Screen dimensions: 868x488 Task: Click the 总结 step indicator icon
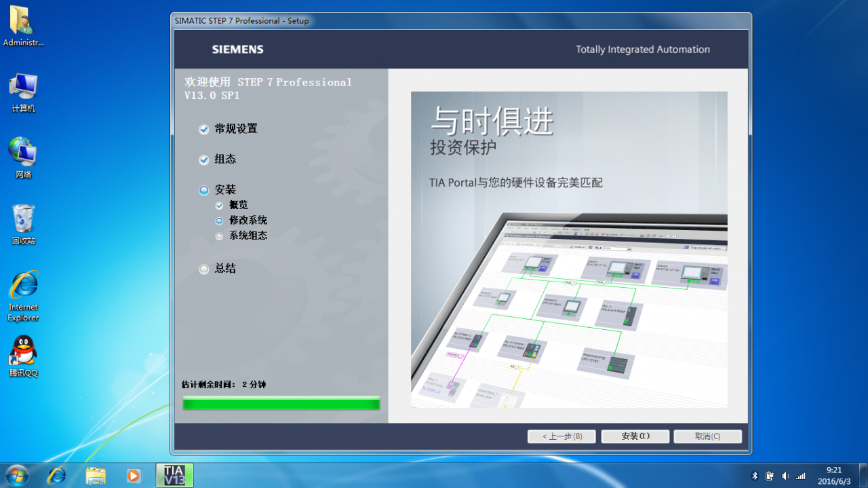point(203,269)
